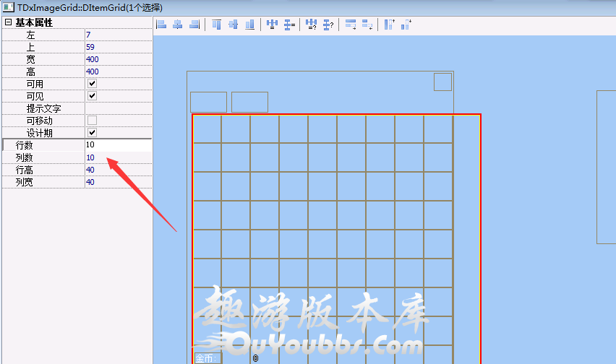
Task: Click the Space Equally Horizontally icon
Action: pos(272,25)
